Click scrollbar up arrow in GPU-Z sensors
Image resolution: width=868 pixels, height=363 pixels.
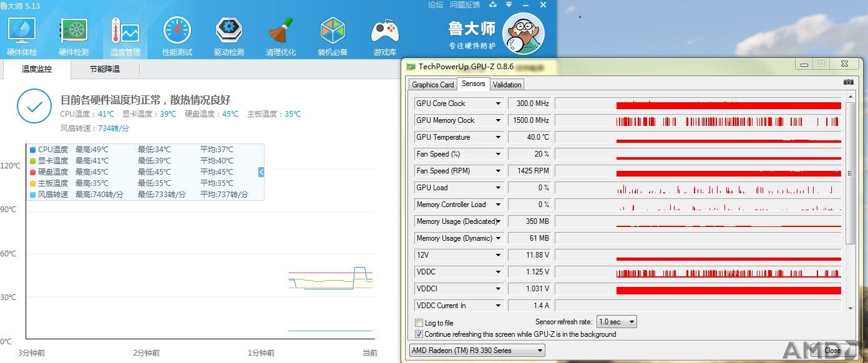[x=850, y=97]
